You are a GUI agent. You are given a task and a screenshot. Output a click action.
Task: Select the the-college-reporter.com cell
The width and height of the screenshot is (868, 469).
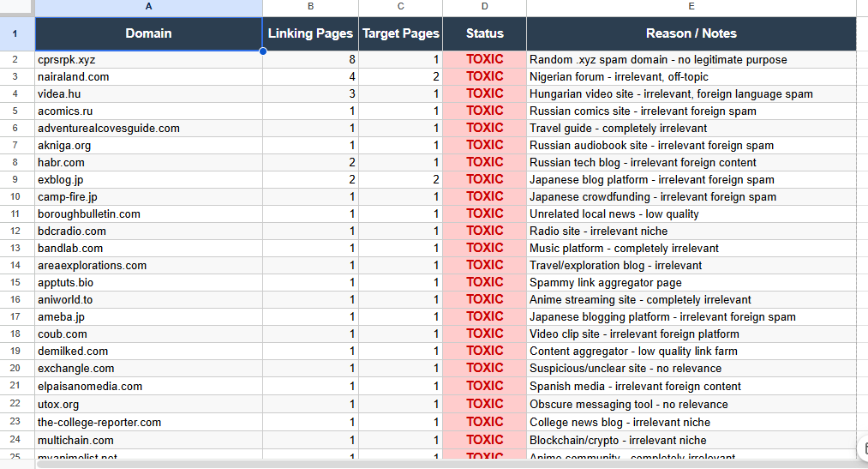click(x=148, y=423)
